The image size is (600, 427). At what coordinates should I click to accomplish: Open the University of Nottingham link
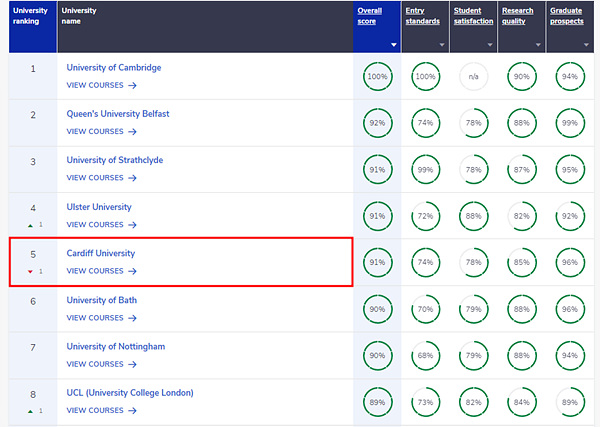click(x=116, y=347)
